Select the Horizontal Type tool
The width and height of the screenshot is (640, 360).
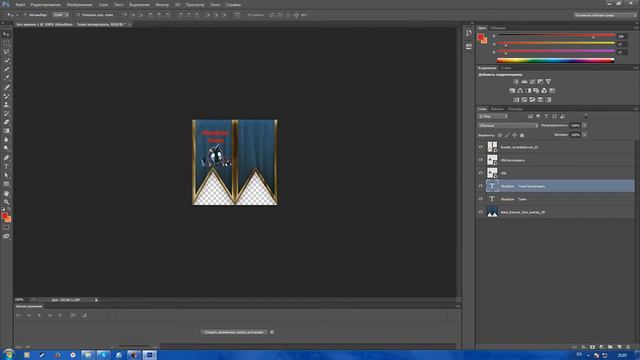click(x=6, y=167)
